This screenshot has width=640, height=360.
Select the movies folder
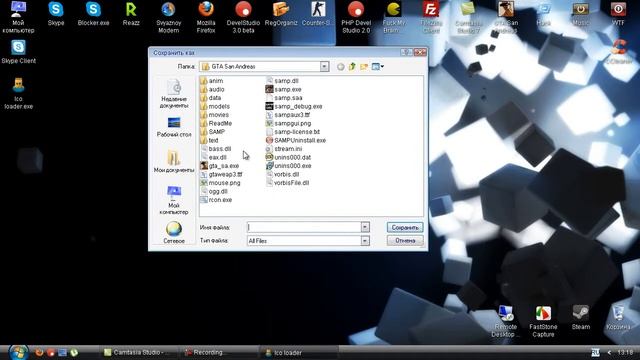click(x=215, y=115)
